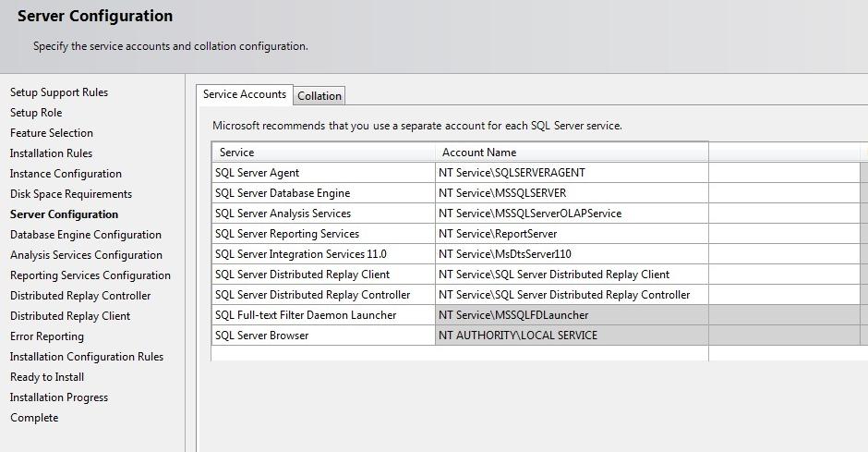Click Analysis Services Configuration step
This screenshot has width=868, height=452.
click(87, 255)
